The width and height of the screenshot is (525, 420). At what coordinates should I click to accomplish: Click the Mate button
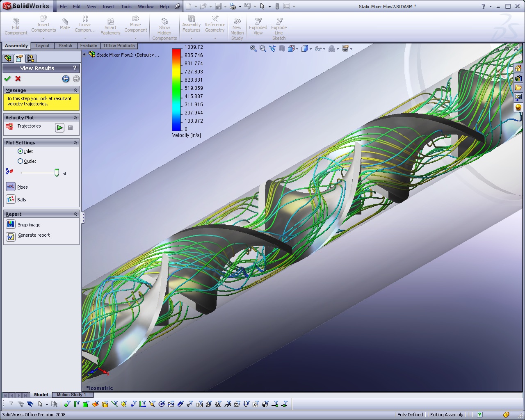coord(65,24)
